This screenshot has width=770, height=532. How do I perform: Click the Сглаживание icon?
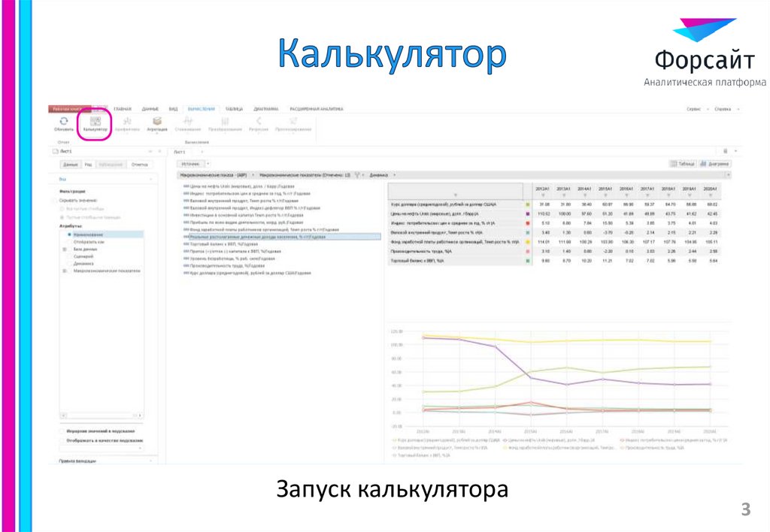189,122
